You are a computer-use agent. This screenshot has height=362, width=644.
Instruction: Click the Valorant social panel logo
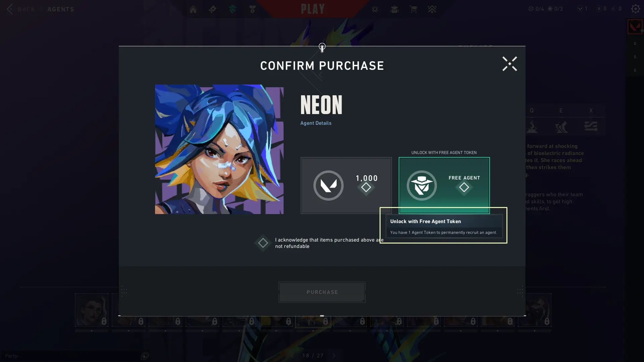pyautogui.click(x=635, y=27)
